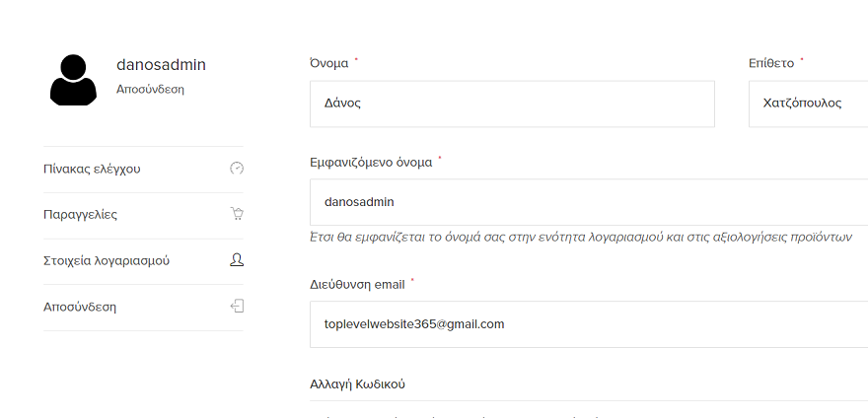Click the Αλλαγή Κωδικού section heading
Screen dimensions: 868x418
(357, 383)
